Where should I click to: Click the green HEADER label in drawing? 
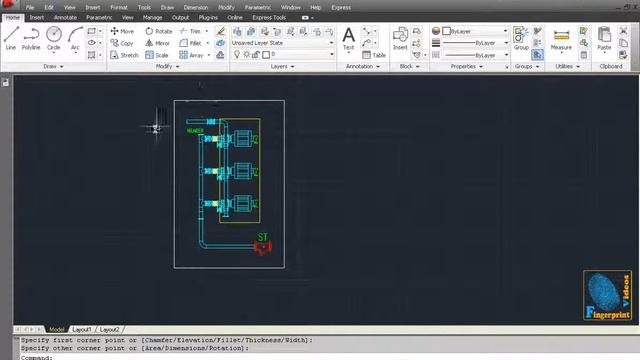point(195,131)
